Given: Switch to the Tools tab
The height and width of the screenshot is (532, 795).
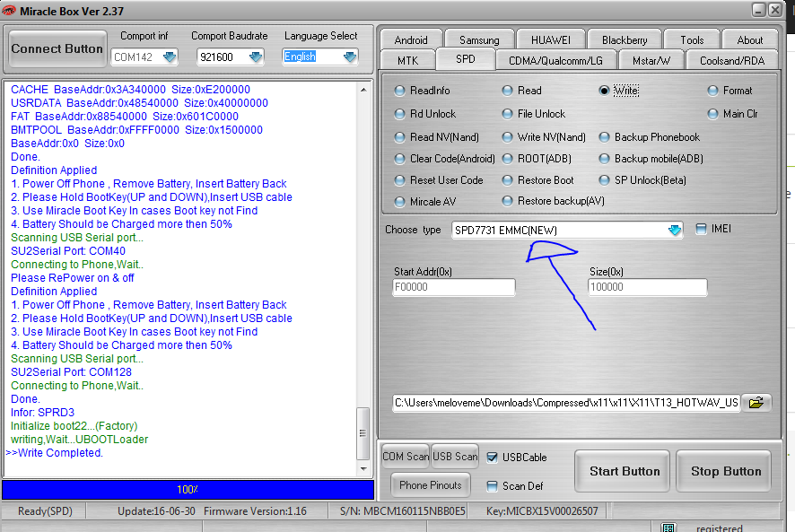Looking at the screenshot, I should tap(692, 39).
